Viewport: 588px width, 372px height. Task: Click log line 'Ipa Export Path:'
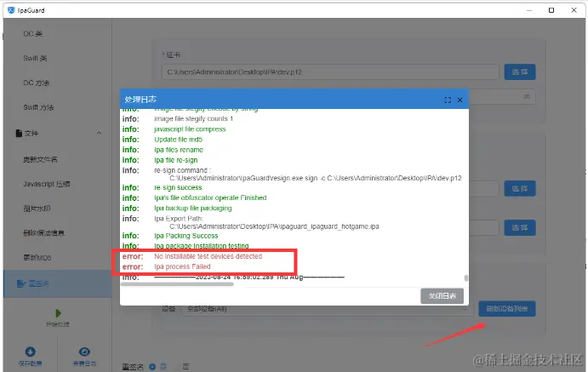179,219
